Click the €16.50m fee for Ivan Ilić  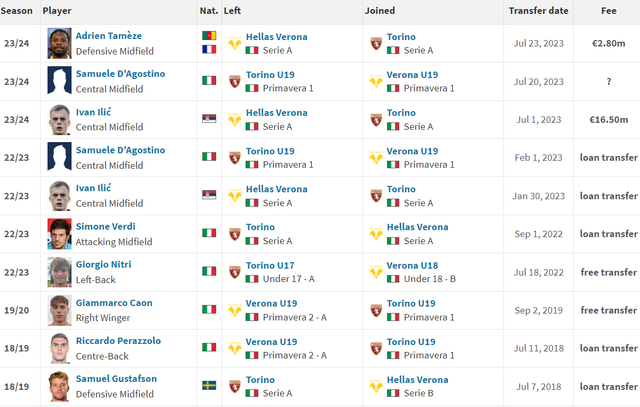tap(608, 119)
